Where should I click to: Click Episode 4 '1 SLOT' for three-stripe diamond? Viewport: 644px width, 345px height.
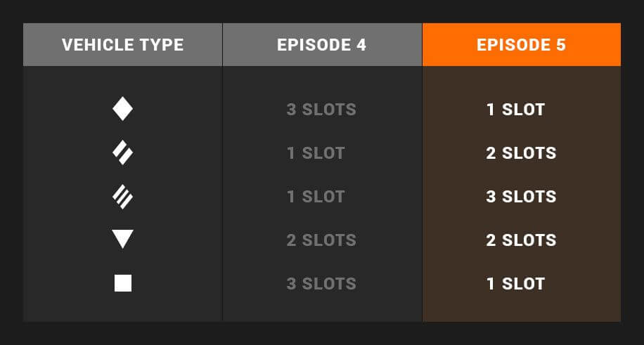click(316, 197)
